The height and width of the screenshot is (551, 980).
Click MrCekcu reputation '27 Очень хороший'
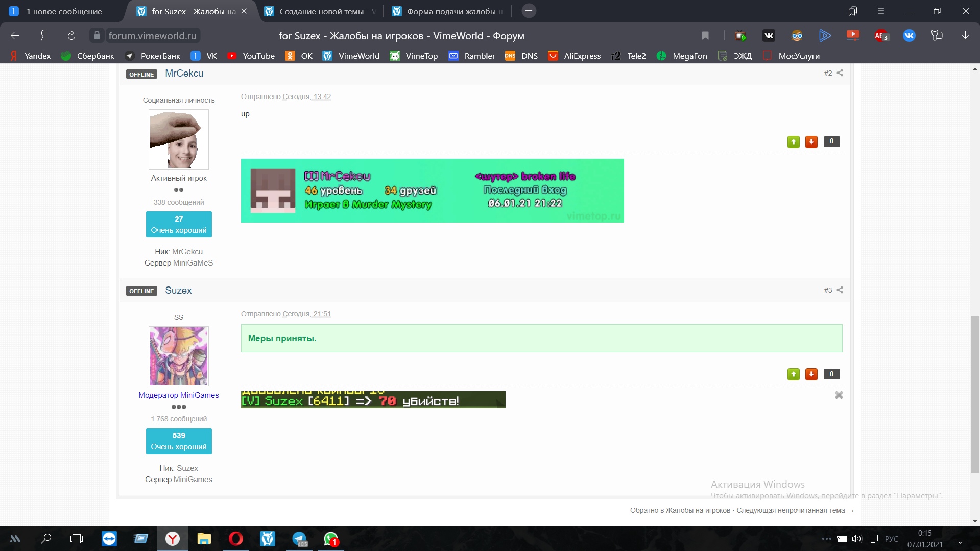[x=179, y=225]
